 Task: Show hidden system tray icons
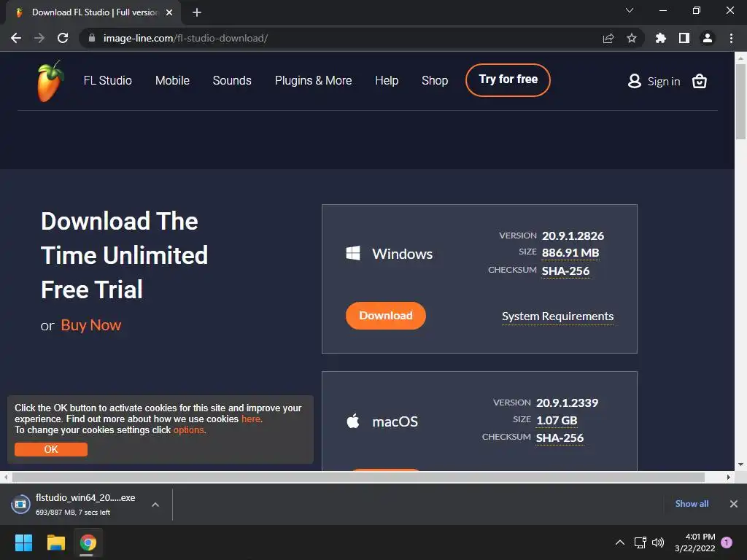620,542
